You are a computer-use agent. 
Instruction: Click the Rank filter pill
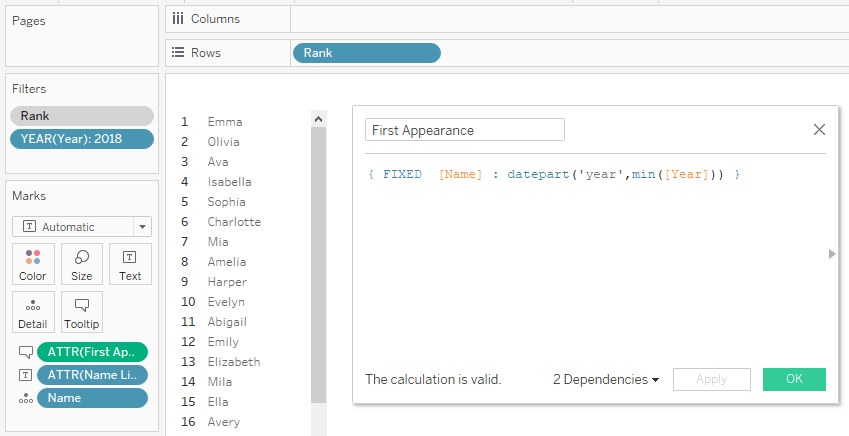(x=82, y=116)
